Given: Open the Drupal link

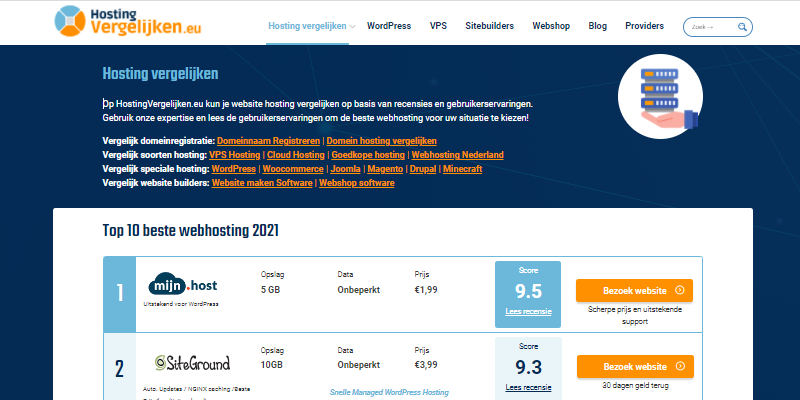Looking at the screenshot, I should coord(423,169).
